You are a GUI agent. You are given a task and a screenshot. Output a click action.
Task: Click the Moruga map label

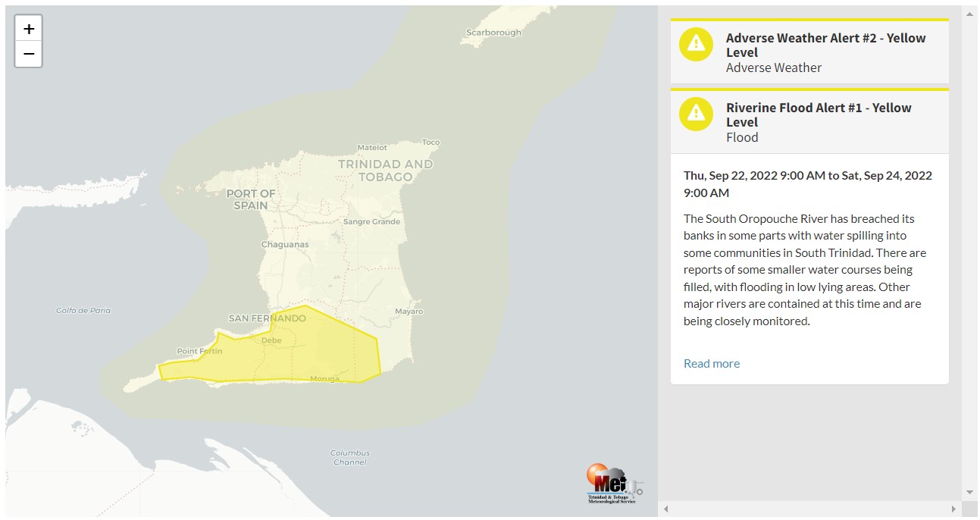325,378
